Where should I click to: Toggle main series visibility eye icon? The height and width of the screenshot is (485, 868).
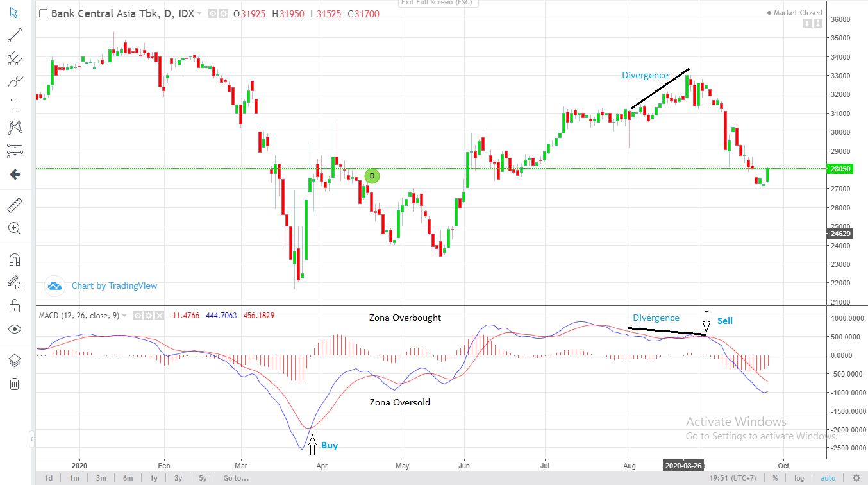coord(213,13)
